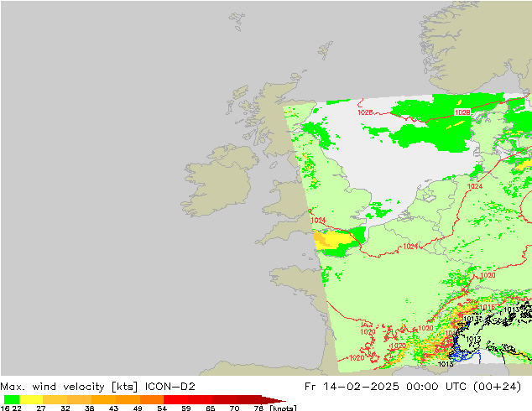Click the legend value '78'
The height and width of the screenshot is (411, 532).
click(x=258, y=408)
